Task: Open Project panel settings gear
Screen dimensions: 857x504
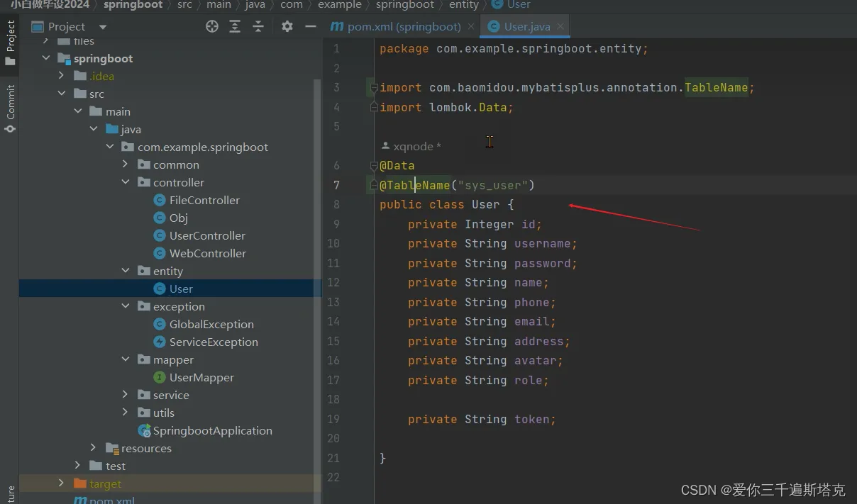Action: (287, 26)
